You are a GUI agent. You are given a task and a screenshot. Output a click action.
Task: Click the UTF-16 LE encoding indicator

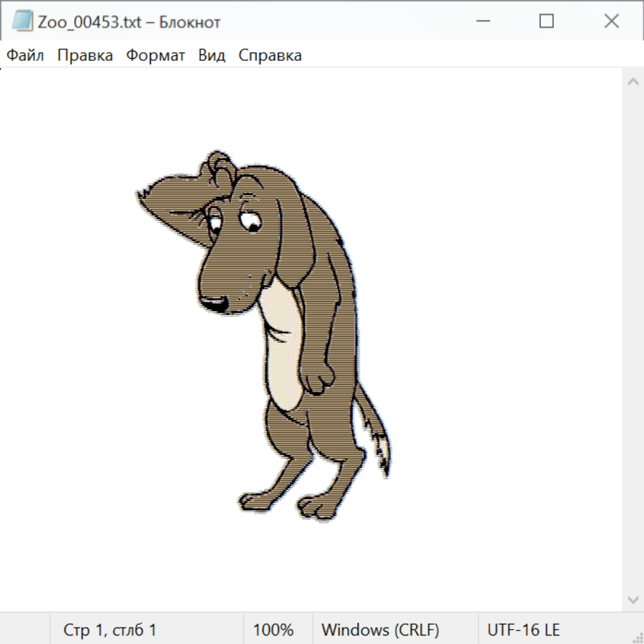[x=523, y=630]
